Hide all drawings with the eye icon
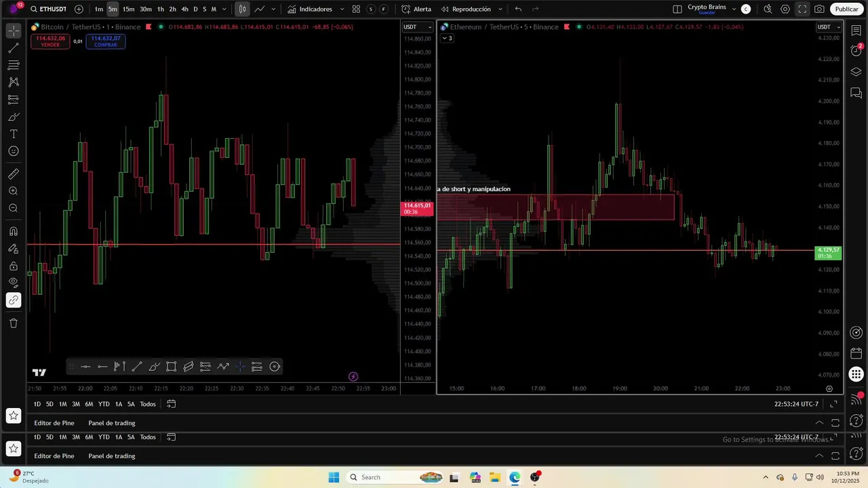This screenshot has height=488, width=868. (x=14, y=283)
